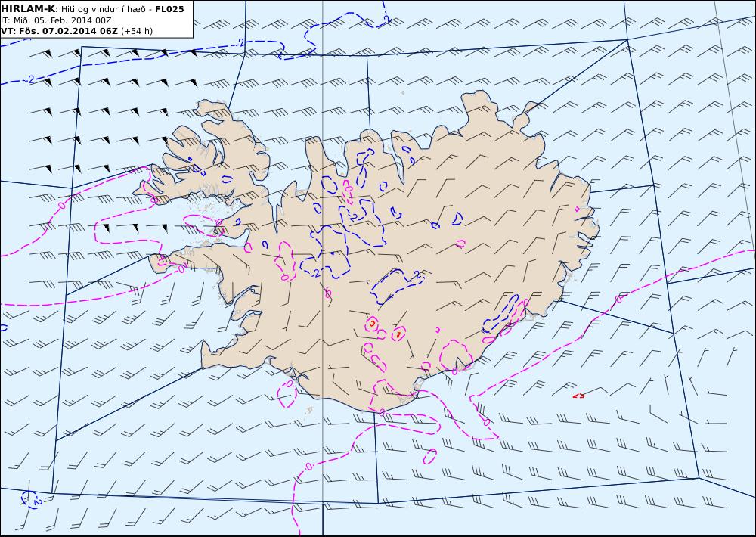This screenshot has height=537, width=756.
Task: Click the "VT: Fös. 07.02.2014 06Z" valid time
Action: [59, 31]
